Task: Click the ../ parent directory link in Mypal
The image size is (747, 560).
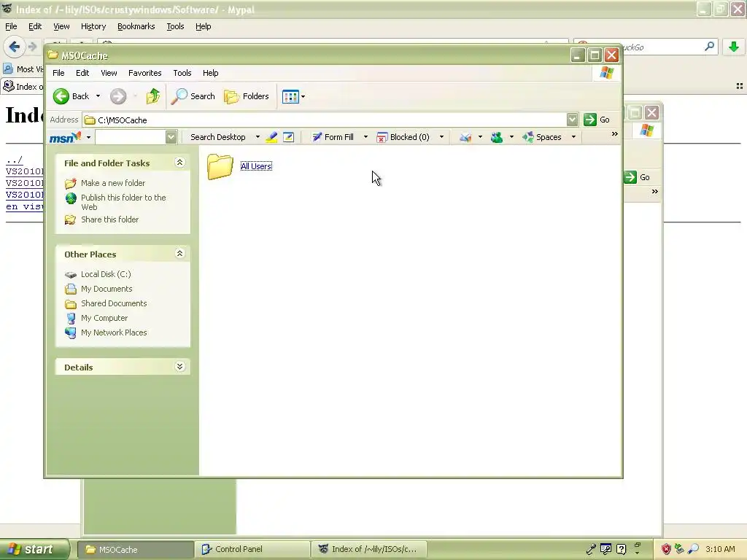Action: [15, 160]
